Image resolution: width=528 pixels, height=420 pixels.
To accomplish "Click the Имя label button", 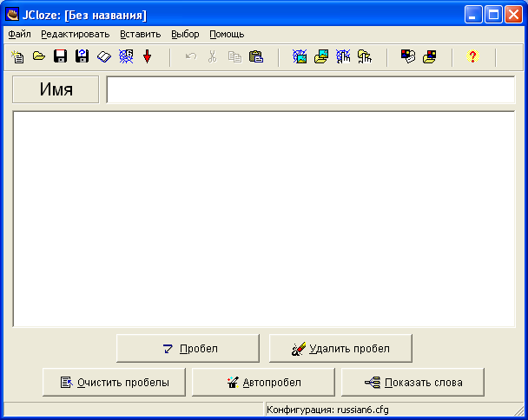I will pos(56,89).
